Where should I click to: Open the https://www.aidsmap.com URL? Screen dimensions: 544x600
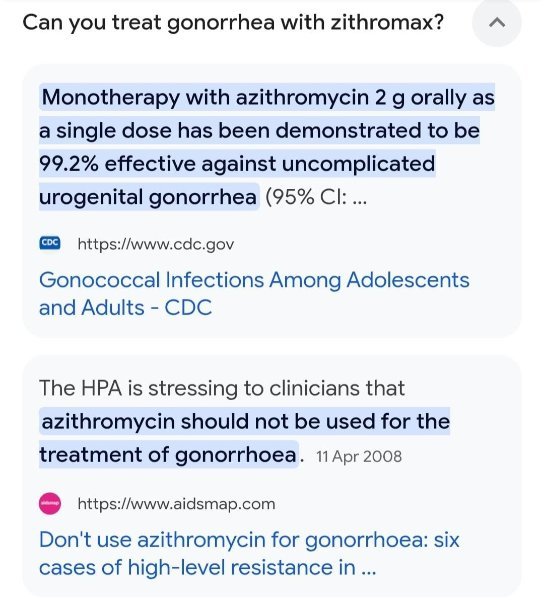coord(176,504)
